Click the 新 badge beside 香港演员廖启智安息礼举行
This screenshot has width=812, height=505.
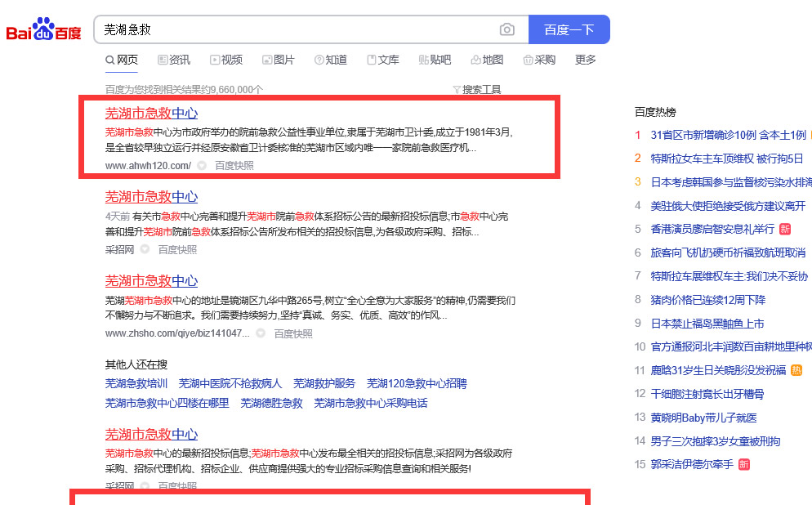785,229
